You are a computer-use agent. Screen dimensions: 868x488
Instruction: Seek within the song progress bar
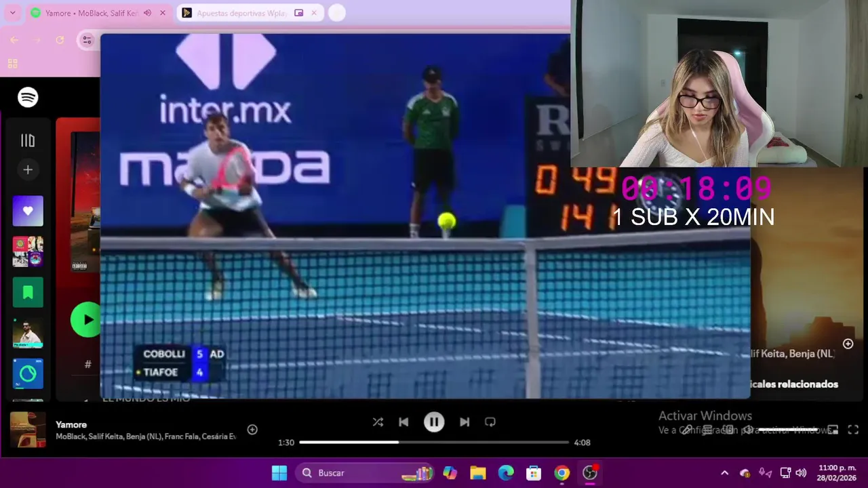pyautogui.click(x=434, y=442)
